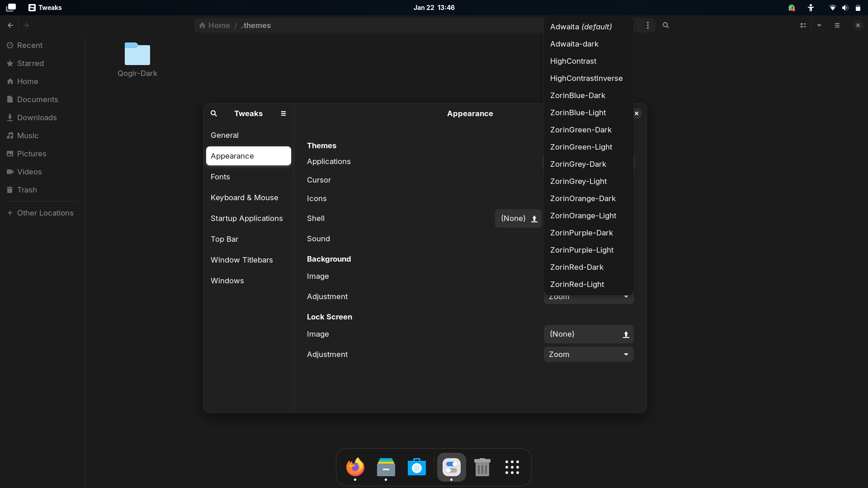868x488 pixels.
Task: Click the upload icon beside Shell (None)
Action: tap(534, 219)
